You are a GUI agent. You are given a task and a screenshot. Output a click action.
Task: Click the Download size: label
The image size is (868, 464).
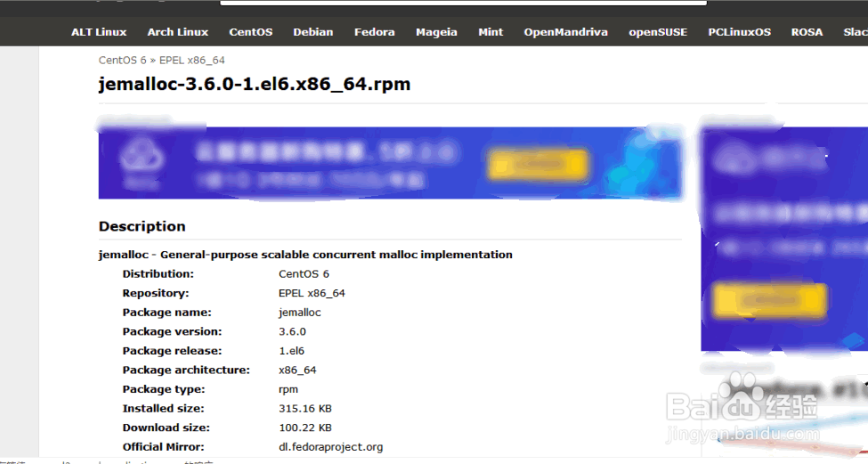[x=166, y=428]
